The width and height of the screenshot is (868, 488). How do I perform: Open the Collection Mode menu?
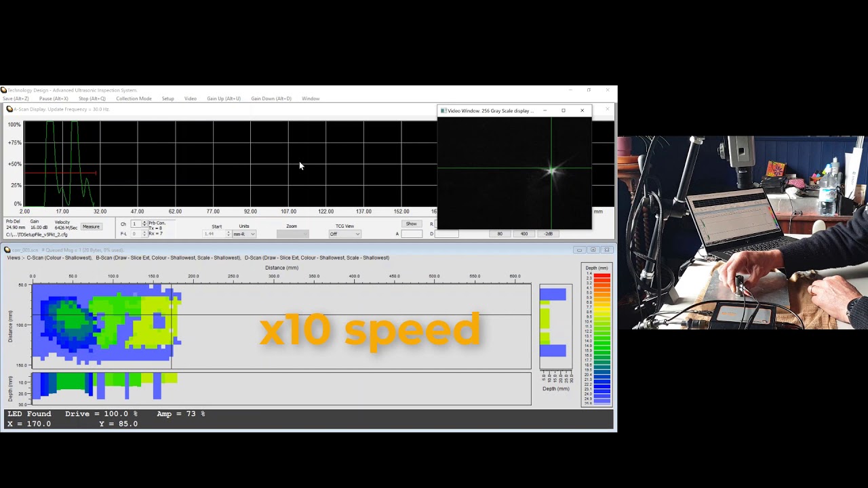(134, 98)
